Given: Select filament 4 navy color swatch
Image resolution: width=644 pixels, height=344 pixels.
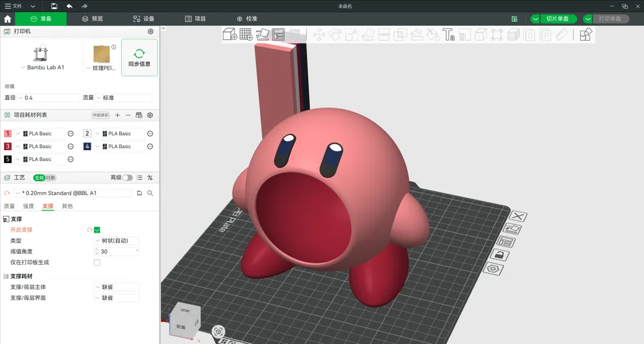Looking at the screenshot, I should (87, 146).
